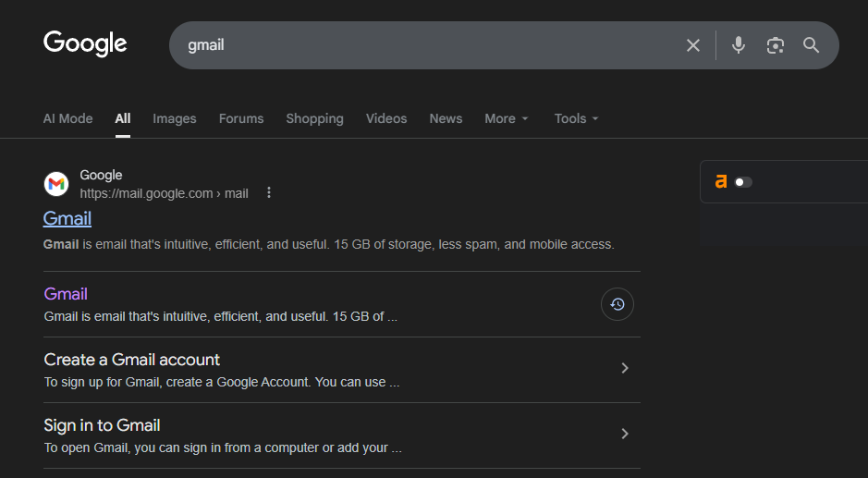Open the Videos tab
This screenshot has height=478, width=868.
pyautogui.click(x=386, y=118)
